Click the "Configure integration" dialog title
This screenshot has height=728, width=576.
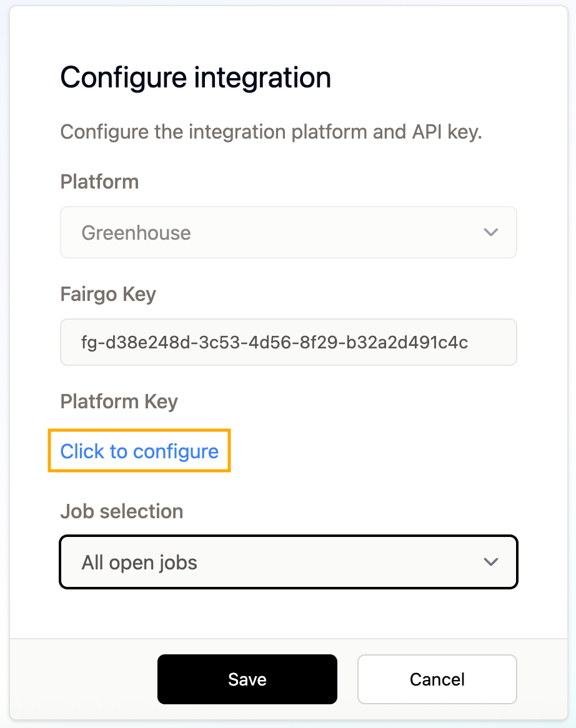tap(196, 78)
